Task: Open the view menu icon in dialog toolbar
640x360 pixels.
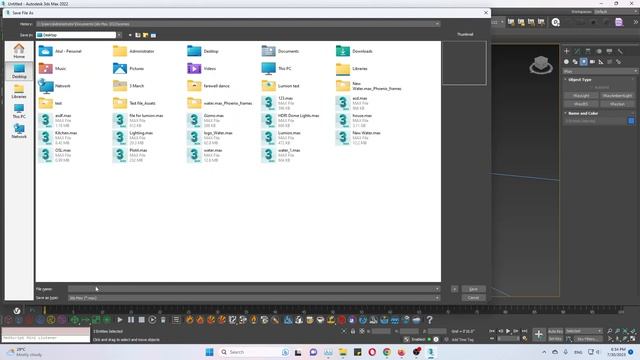Action: click(153, 35)
